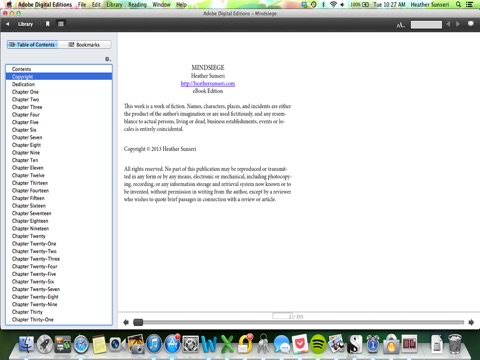Image resolution: width=480 pixels, height=360 pixels.
Task: Open the App Store from the Dock
Action: 172,344
